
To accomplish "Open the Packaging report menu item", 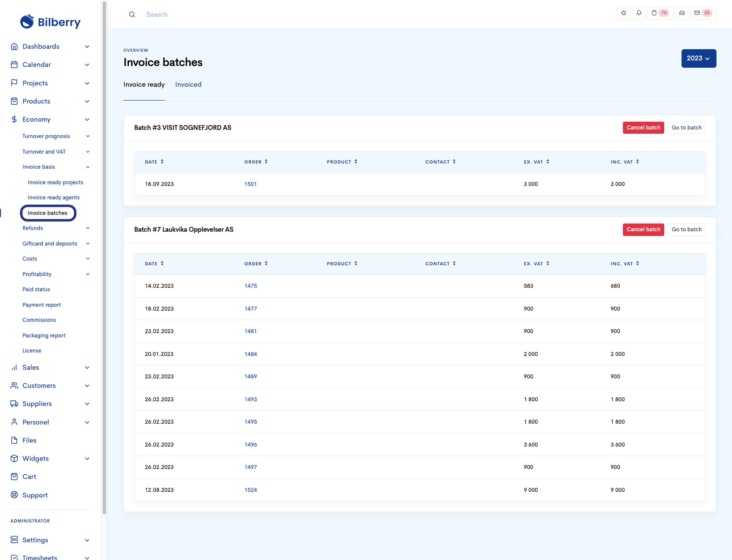I will [44, 336].
